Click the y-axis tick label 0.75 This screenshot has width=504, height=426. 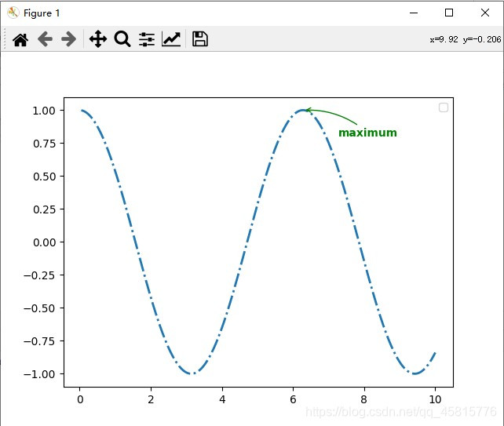[x=44, y=144]
